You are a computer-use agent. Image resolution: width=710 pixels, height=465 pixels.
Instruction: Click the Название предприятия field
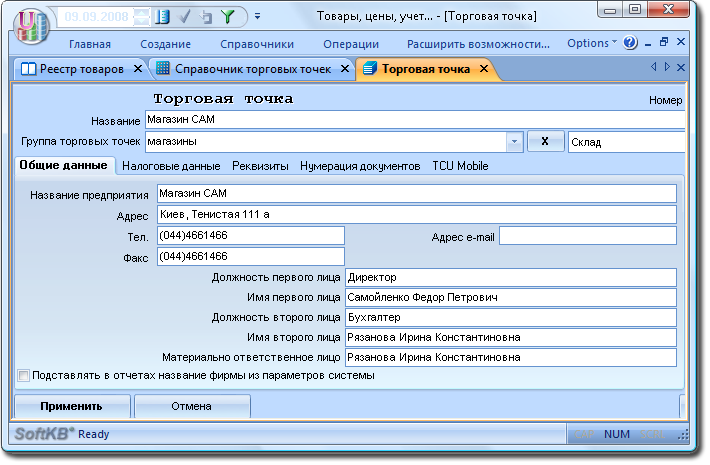pyautogui.click(x=417, y=193)
